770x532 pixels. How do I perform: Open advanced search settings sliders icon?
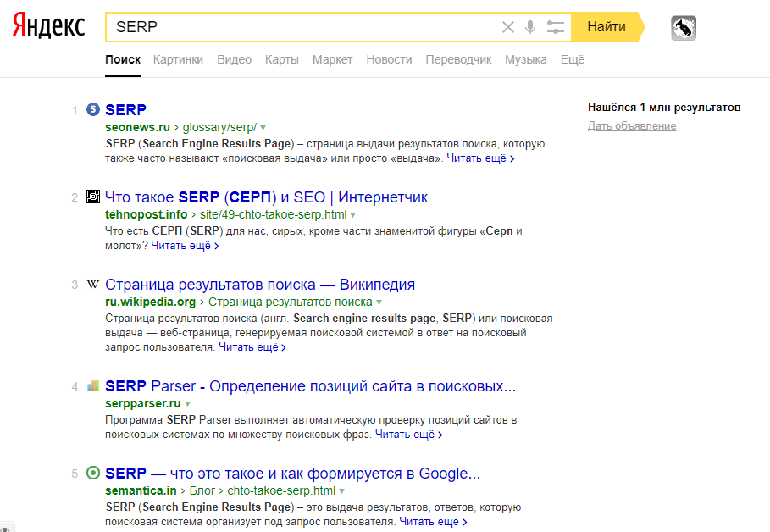556,27
